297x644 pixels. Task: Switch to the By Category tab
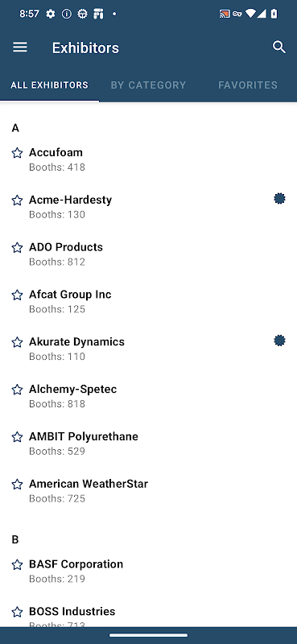click(x=148, y=85)
